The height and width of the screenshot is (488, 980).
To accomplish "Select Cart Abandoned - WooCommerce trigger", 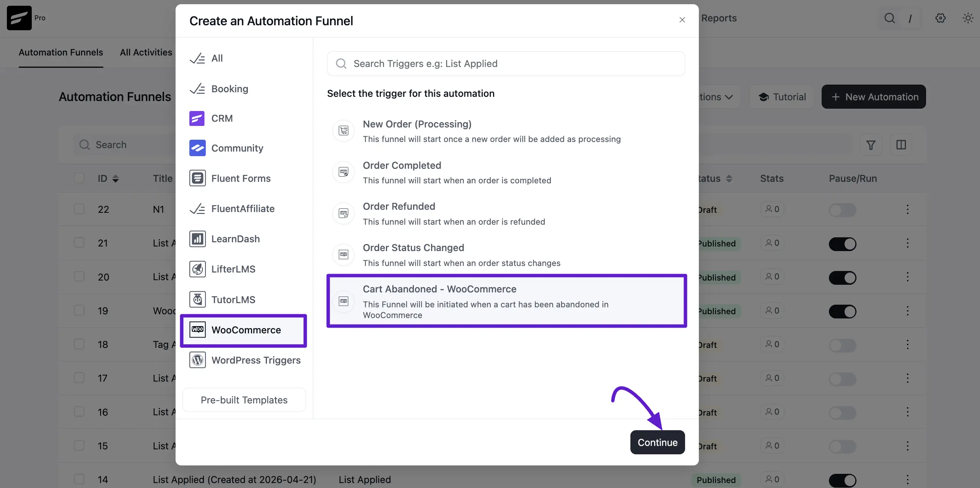I will [x=506, y=301].
